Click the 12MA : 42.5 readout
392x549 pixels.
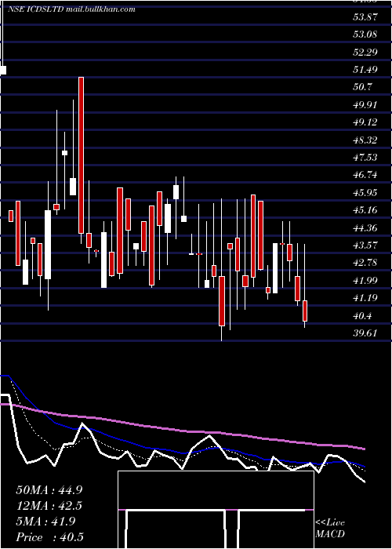click(49, 506)
